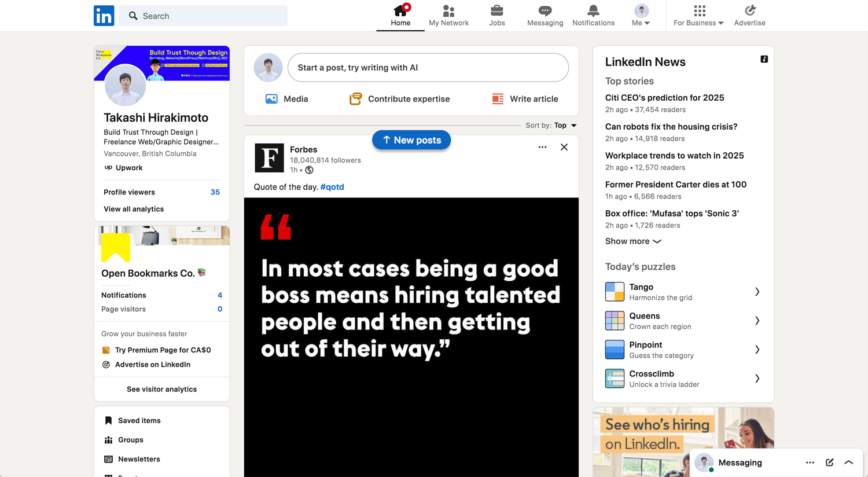Expand the Messaging panel chevron

tap(849, 463)
